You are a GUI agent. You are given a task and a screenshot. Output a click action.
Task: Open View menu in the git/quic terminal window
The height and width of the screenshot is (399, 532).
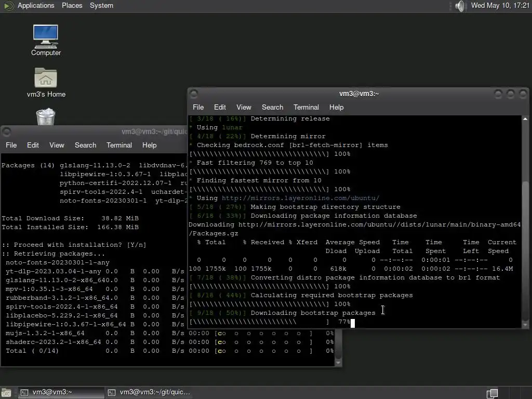(57, 145)
